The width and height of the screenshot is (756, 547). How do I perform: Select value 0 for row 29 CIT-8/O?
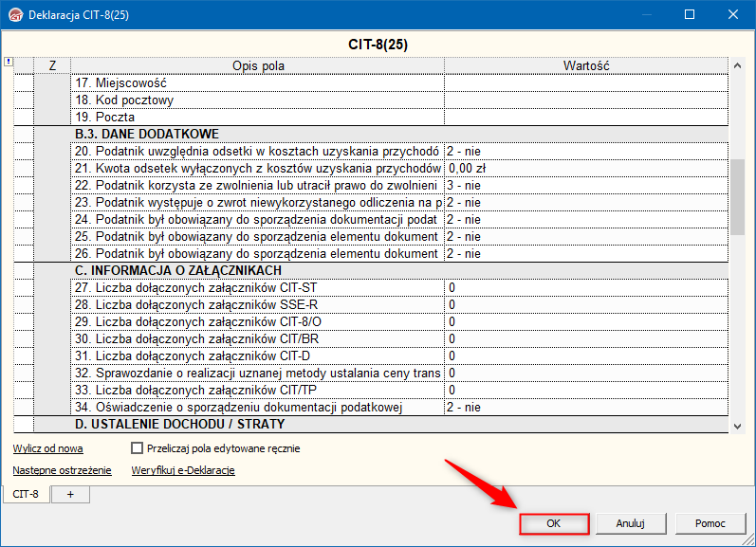coord(586,322)
